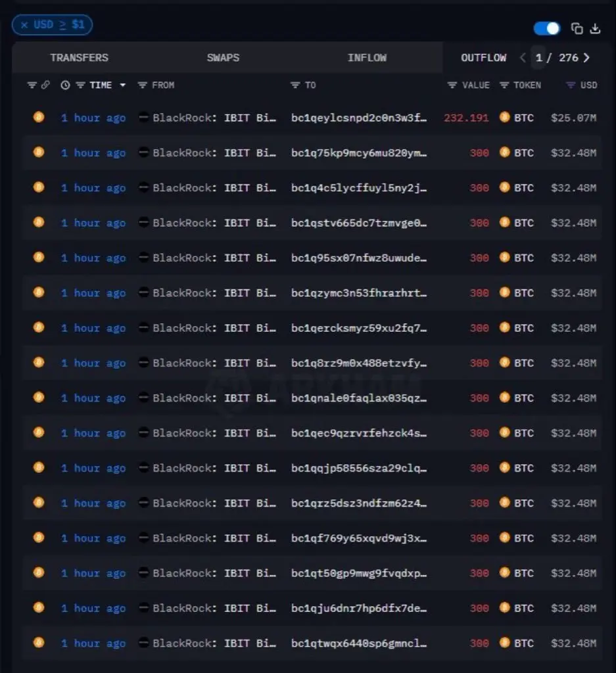Screen dimensions: 616x673
Task: Open the SWAPS tab
Action: [223, 58]
